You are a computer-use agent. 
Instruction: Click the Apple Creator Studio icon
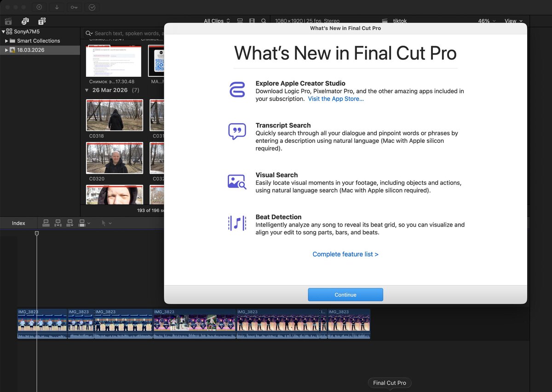click(237, 89)
